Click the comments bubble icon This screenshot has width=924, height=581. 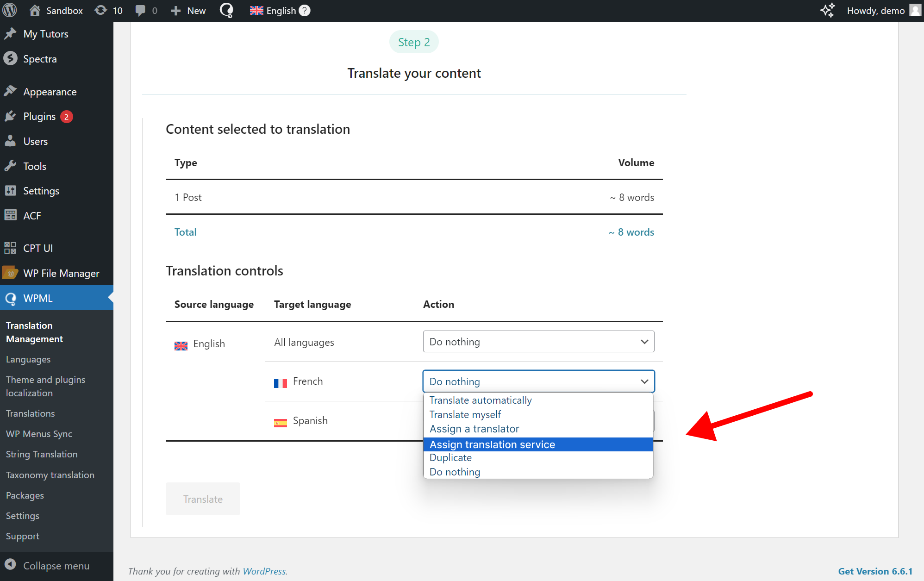[x=140, y=10]
